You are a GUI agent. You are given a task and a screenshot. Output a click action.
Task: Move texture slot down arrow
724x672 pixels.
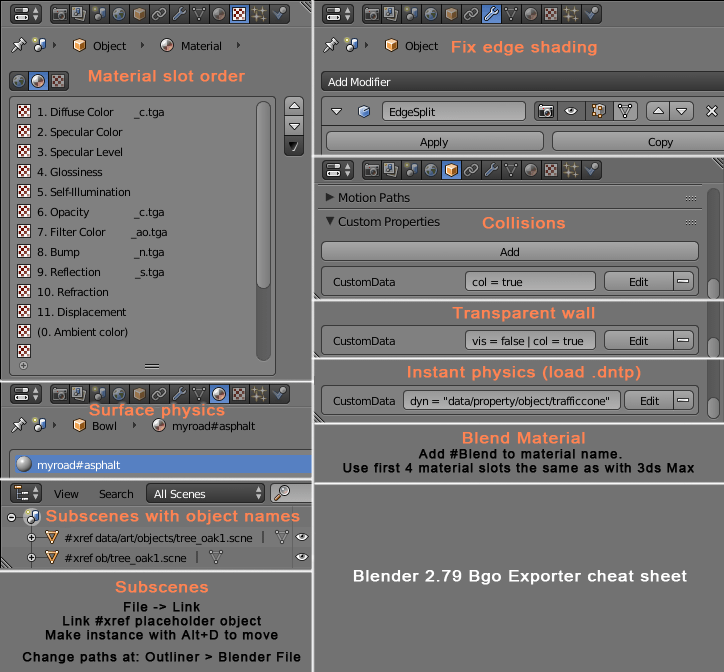click(294, 126)
